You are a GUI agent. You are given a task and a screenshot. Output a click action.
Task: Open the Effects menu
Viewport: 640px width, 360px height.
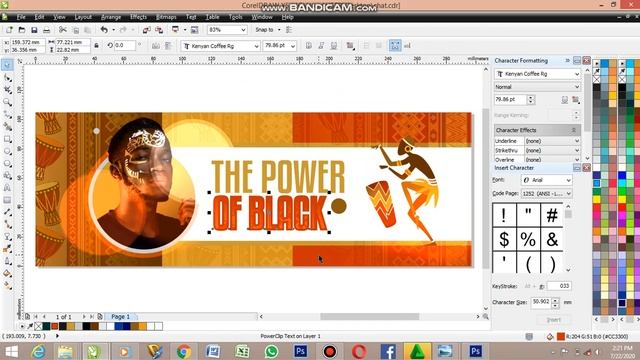(138, 17)
